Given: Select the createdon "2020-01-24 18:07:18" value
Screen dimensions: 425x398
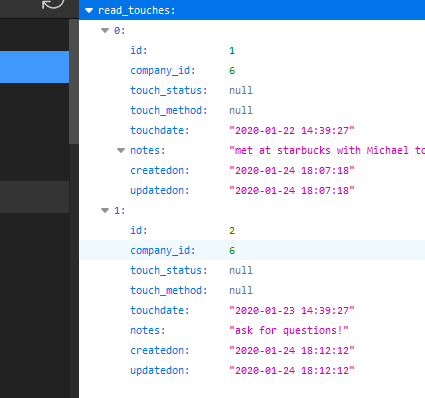Looking at the screenshot, I should pos(292,170).
